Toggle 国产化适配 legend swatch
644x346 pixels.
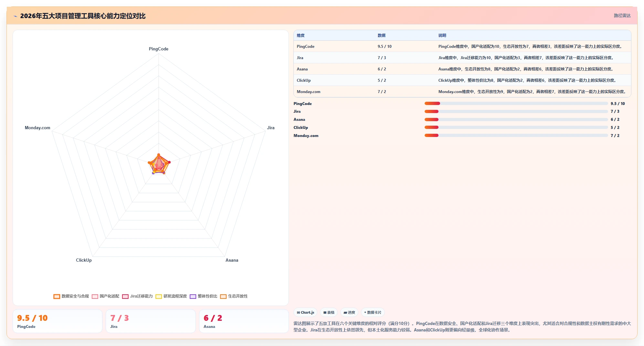coord(95,296)
